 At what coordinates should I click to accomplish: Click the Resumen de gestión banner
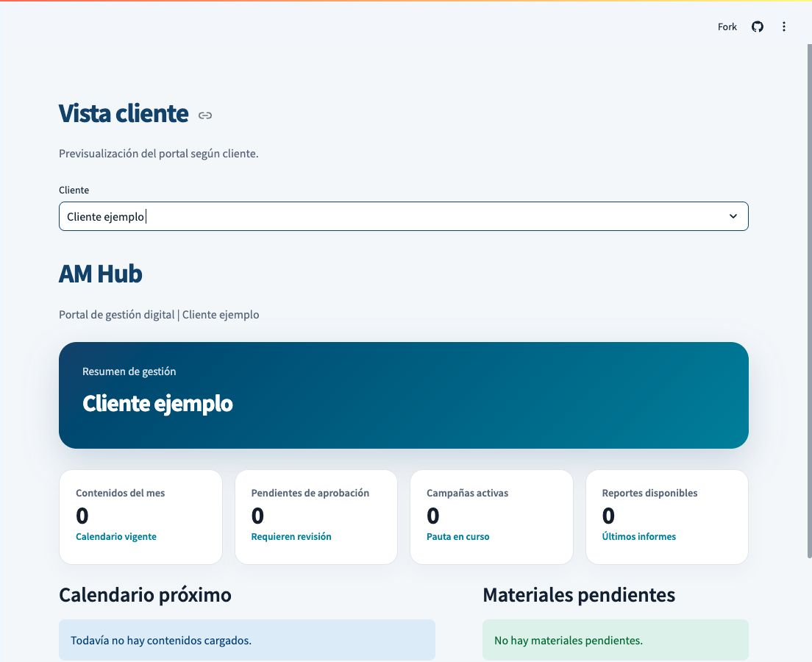click(403, 395)
